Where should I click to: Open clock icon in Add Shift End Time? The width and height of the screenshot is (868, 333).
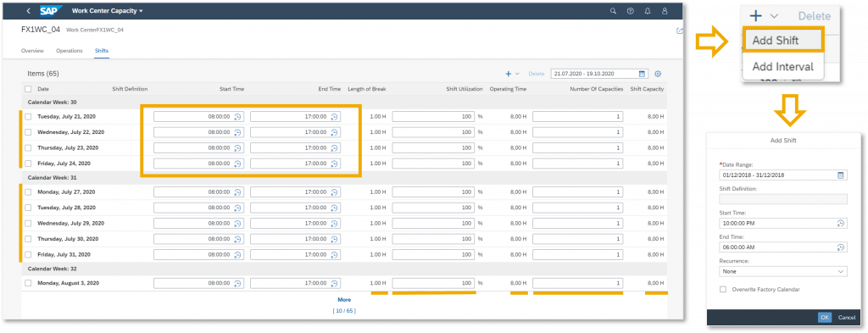tap(840, 247)
